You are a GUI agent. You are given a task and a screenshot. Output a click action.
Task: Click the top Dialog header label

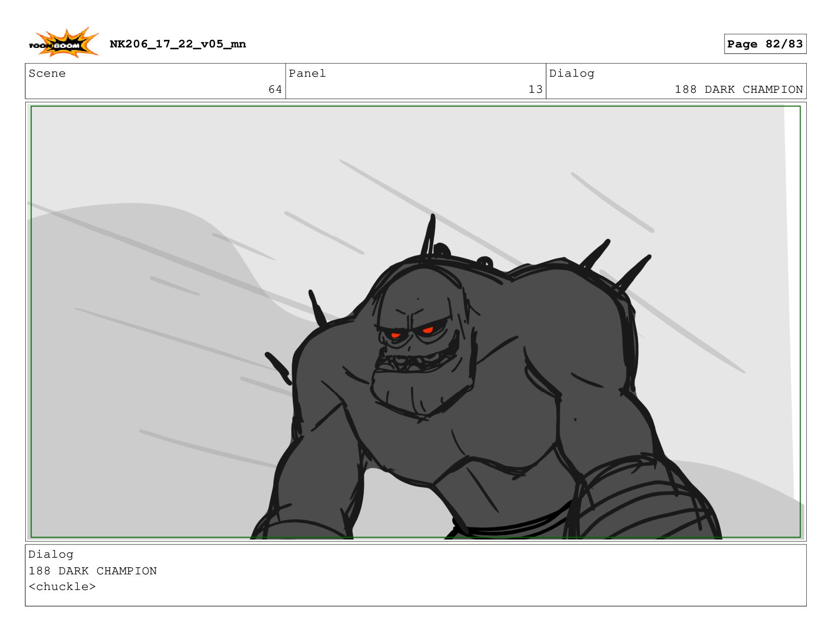(x=571, y=74)
